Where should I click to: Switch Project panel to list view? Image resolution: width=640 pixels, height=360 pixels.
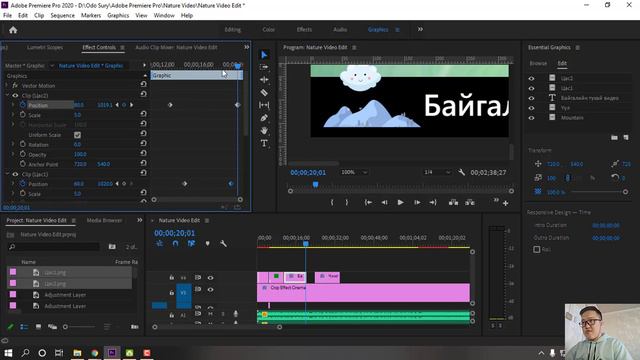(24, 327)
